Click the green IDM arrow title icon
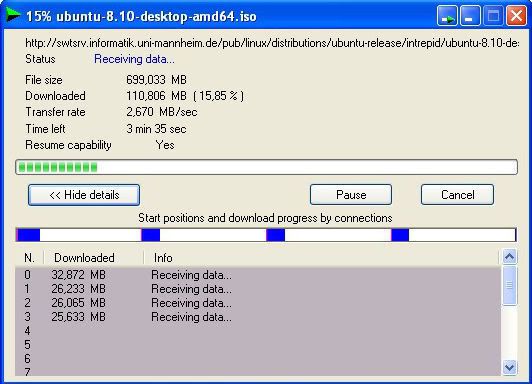The image size is (532, 384). 13,15
